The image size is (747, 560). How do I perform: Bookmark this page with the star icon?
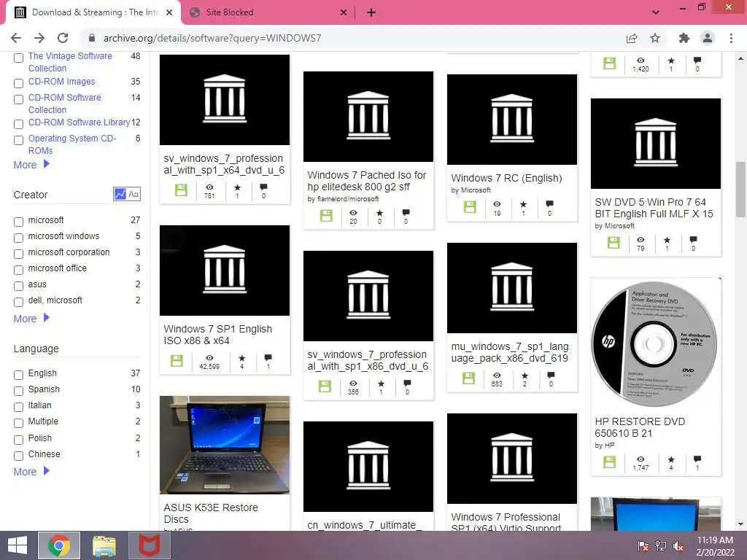(x=655, y=38)
